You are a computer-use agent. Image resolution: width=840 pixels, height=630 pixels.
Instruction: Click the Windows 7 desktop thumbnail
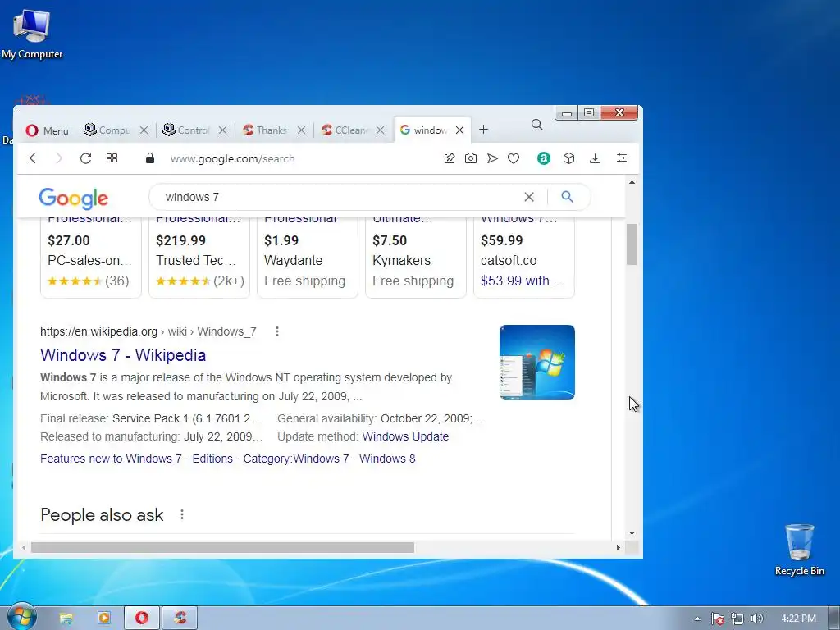(536, 362)
